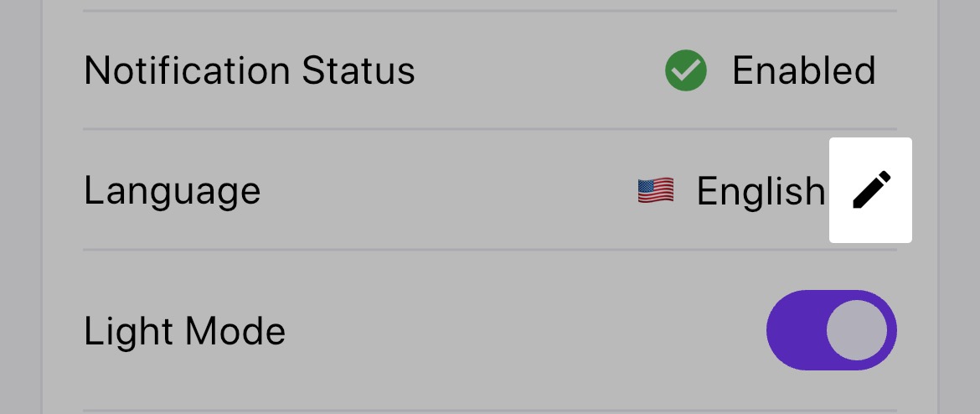Select the Enabled status text

(804, 70)
